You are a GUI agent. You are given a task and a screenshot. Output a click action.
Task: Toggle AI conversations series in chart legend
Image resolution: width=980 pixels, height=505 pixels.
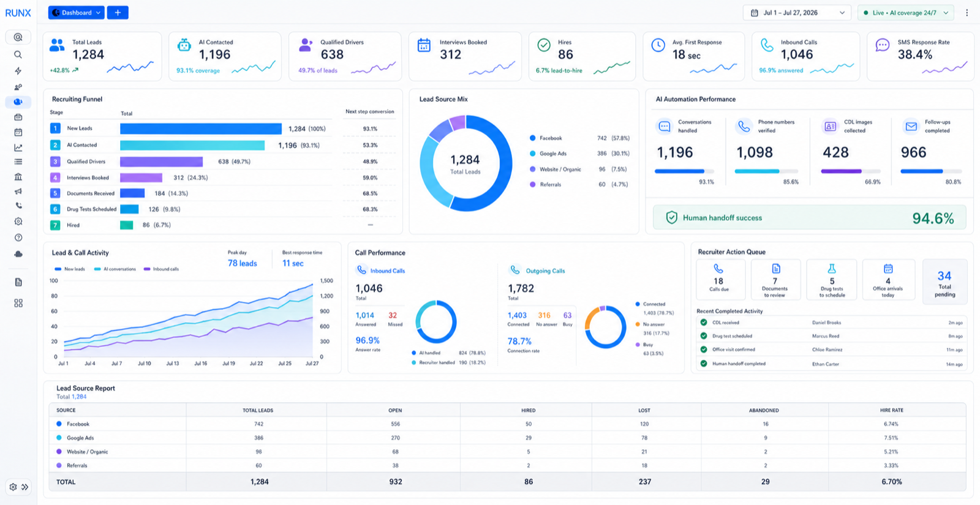115,269
